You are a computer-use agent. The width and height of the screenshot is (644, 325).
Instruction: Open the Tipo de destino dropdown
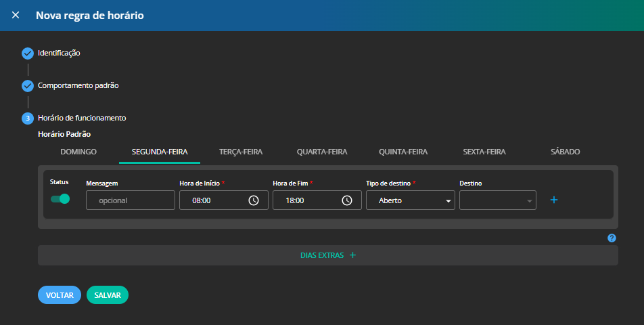[x=410, y=200]
